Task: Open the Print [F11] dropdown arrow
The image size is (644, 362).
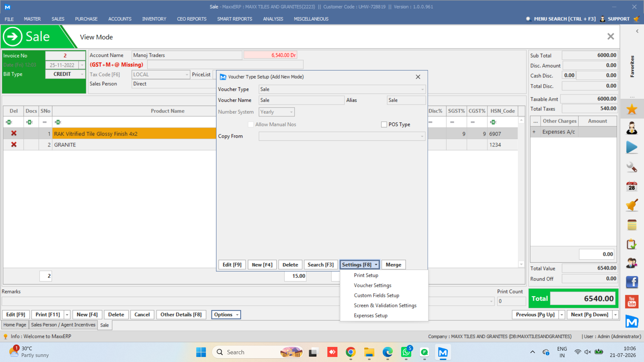Action: click(x=67, y=314)
